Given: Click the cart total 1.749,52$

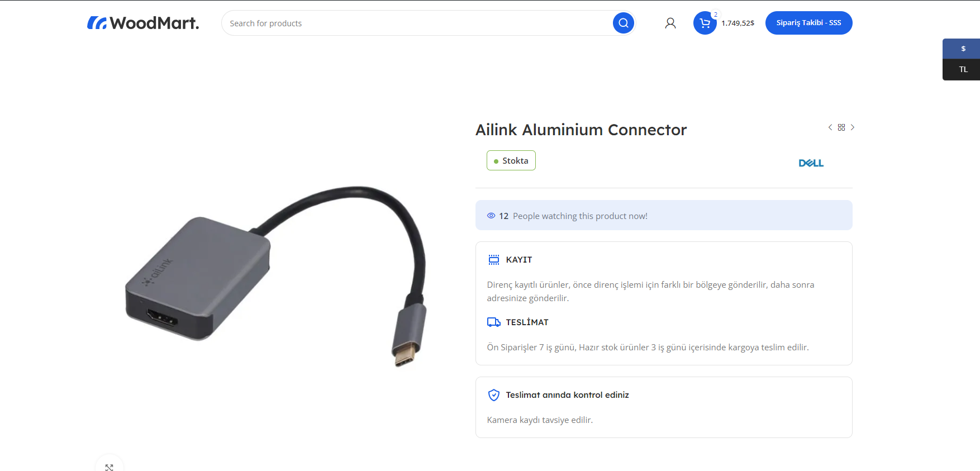Looking at the screenshot, I should click(x=738, y=23).
